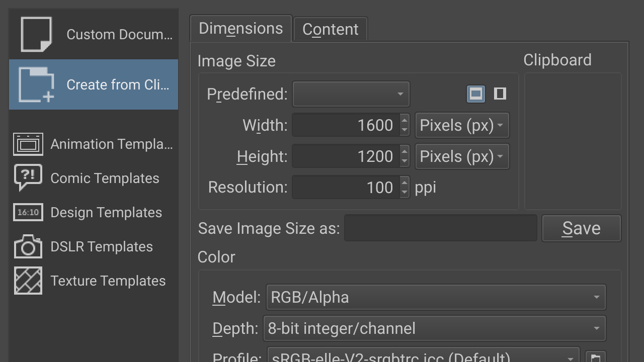The height and width of the screenshot is (362, 644).
Task: Open the Depth dropdown
Action: point(434,328)
